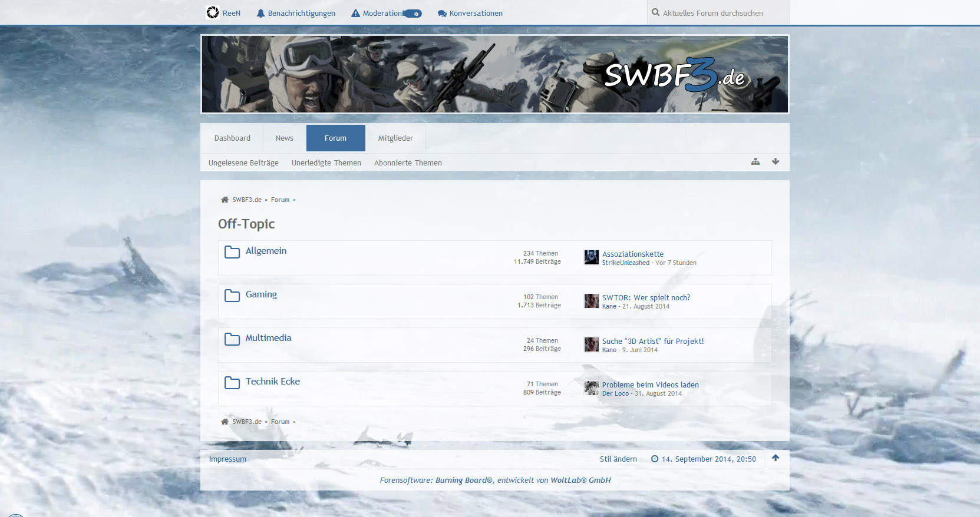Open Abonnierte Themen
980x517 pixels.
pyautogui.click(x=408, y=163)
